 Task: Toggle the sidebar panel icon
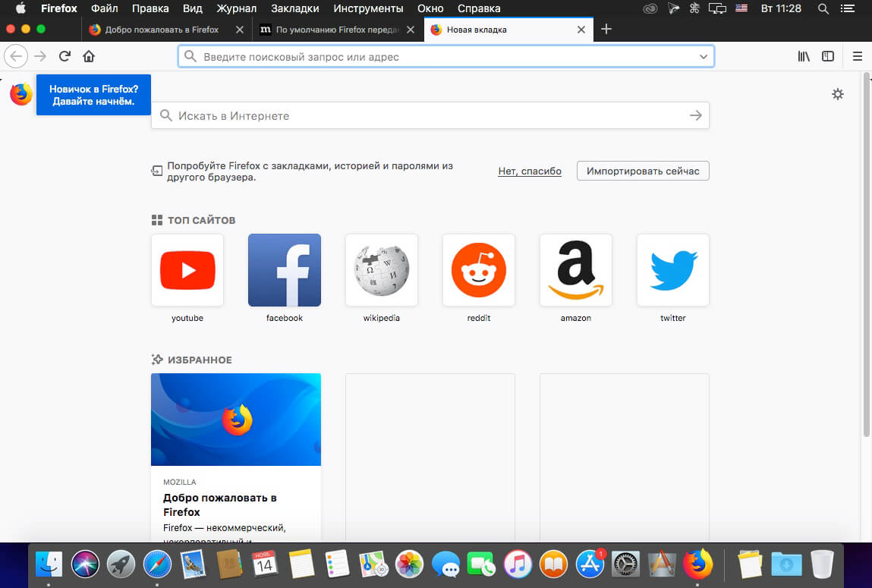click(x=828, y=56)
